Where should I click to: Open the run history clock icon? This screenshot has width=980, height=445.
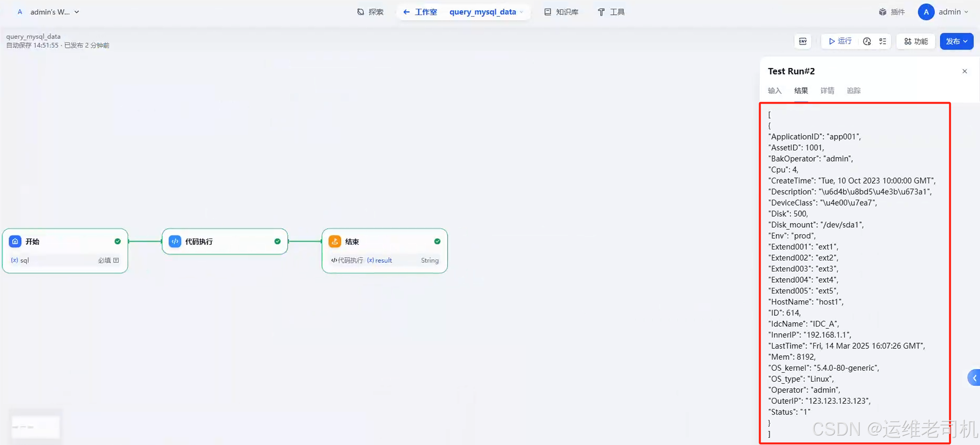point(867,41)
